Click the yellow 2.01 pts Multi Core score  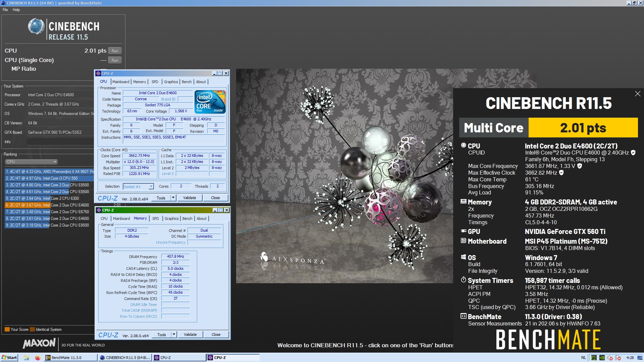[583, 127]
